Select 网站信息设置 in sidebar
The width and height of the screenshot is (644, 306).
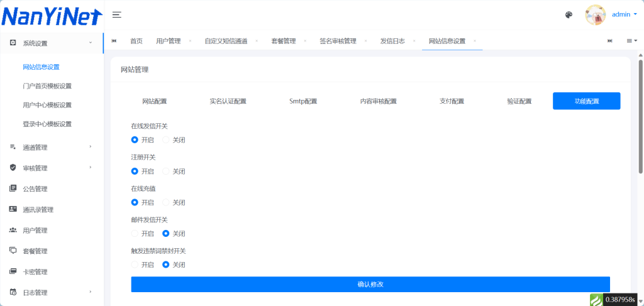point(41,67)
